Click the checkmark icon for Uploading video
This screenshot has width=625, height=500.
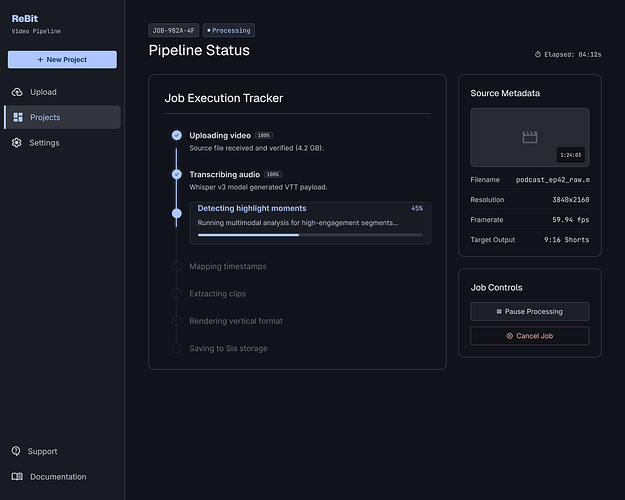coord(177,135)
